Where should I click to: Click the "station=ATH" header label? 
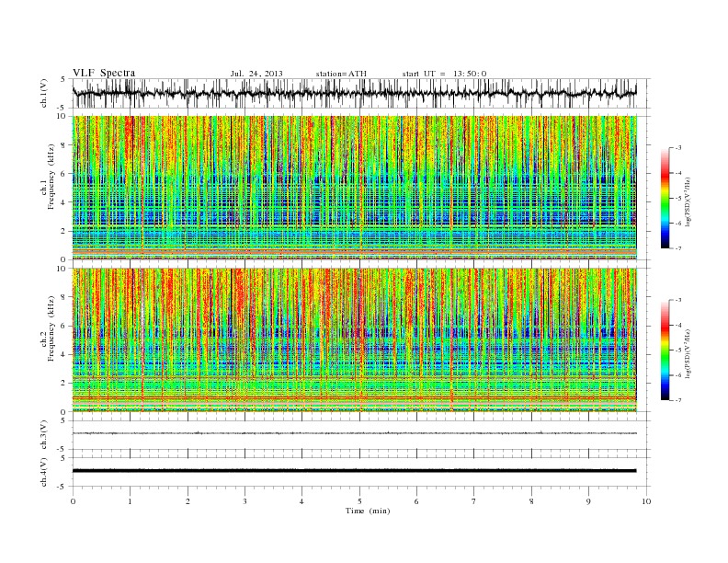point(341,74)
